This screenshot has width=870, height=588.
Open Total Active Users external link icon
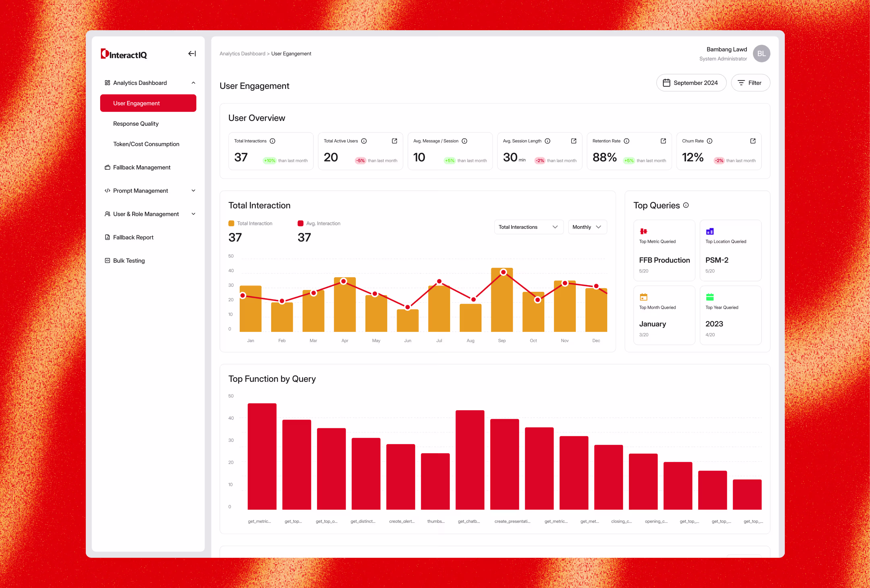click(x=394, y=141)
